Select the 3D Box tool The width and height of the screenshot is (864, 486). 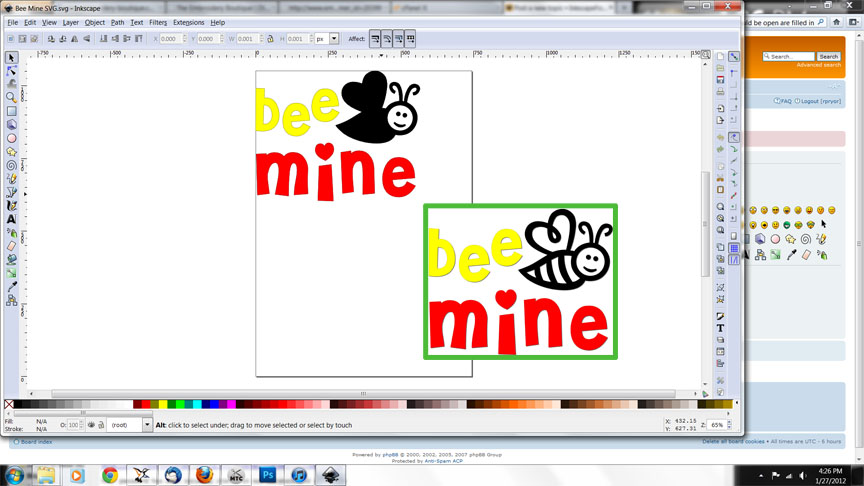click(11, 125)
